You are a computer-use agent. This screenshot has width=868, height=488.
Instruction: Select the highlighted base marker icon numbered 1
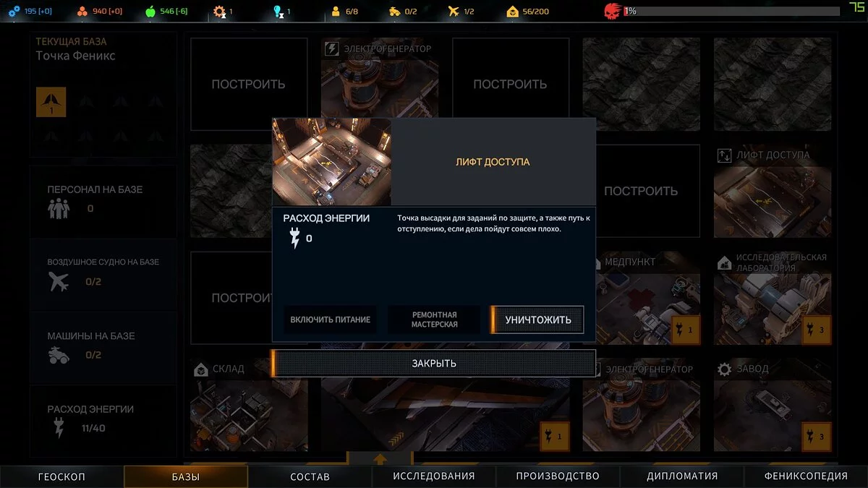(x=51, y=102)
